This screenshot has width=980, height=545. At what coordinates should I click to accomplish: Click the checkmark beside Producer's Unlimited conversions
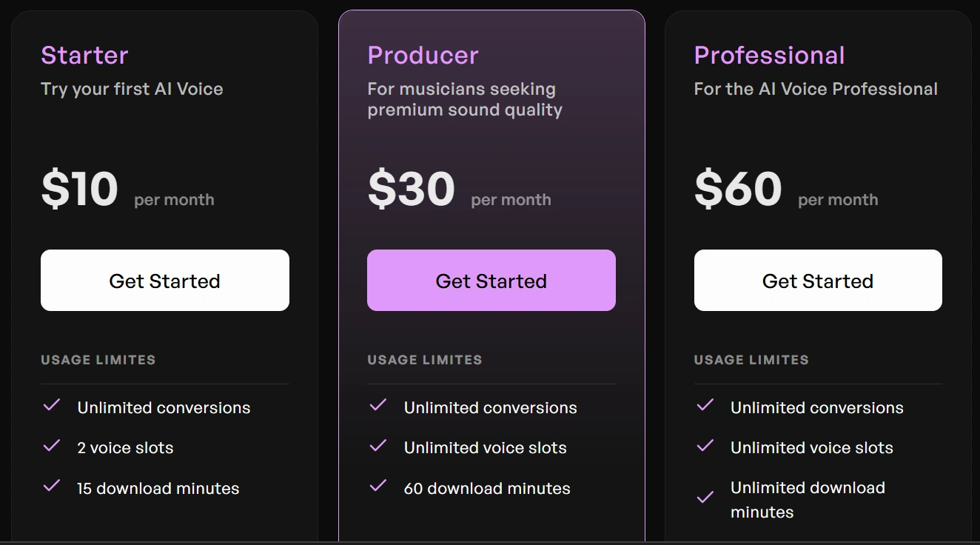point(378,405)
